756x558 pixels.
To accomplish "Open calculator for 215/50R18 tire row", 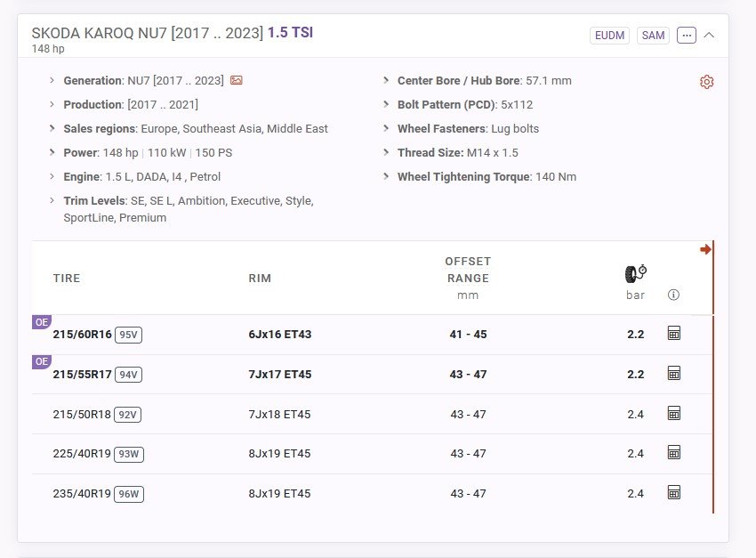I will (674, 413).
